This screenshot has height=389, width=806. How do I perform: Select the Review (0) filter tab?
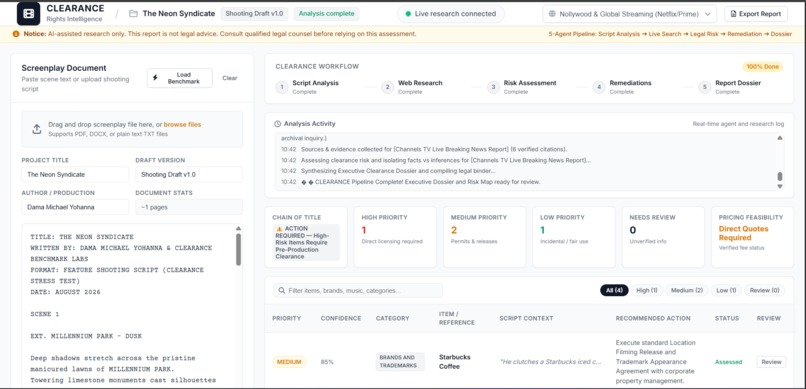pyautogui.click(x=764, y=290)
